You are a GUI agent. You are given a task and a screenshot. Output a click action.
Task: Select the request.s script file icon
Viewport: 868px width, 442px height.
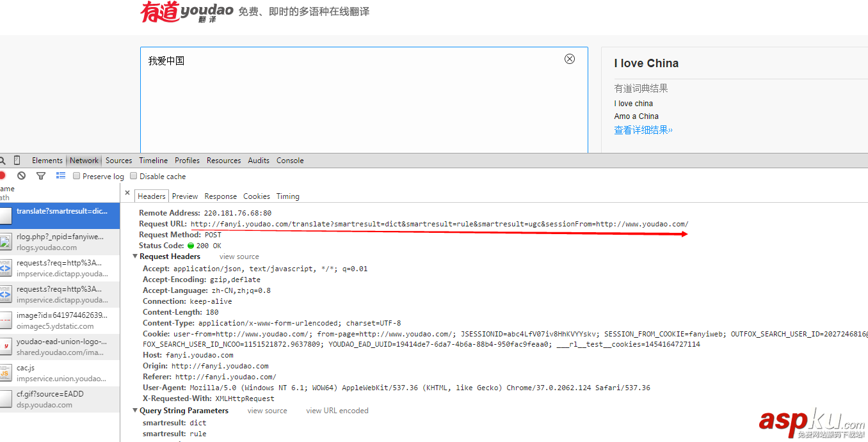pyautogui.click(x=7, y=269)
